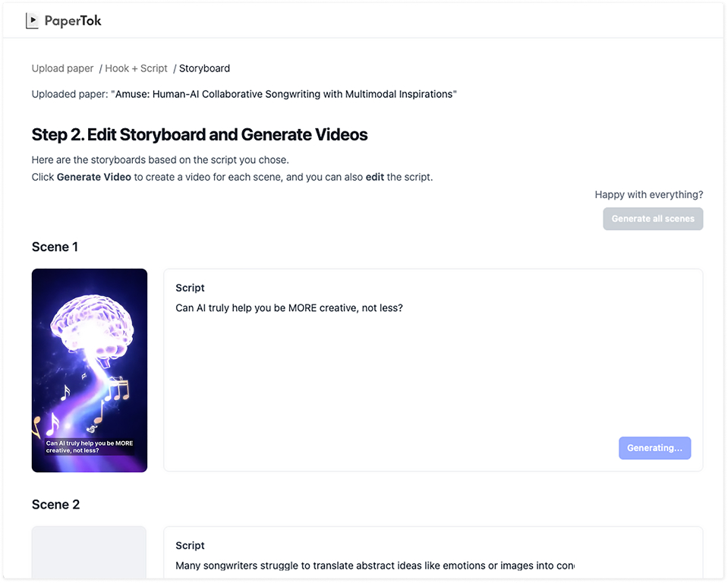The height and width of the screenshot is (583, 728).
Task: Click the Script label in Scene 2 card
Action: pyautogui.click(x=190, y=546)
